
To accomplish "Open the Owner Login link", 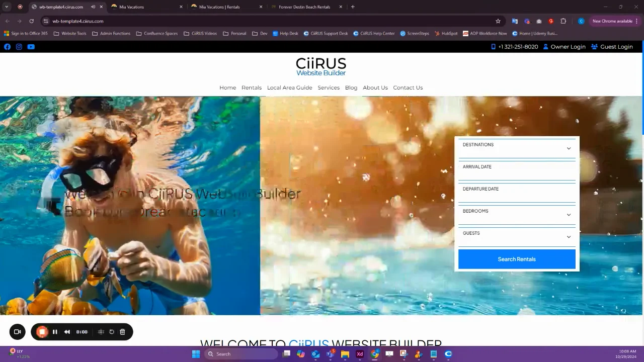I will pos(564,47).
